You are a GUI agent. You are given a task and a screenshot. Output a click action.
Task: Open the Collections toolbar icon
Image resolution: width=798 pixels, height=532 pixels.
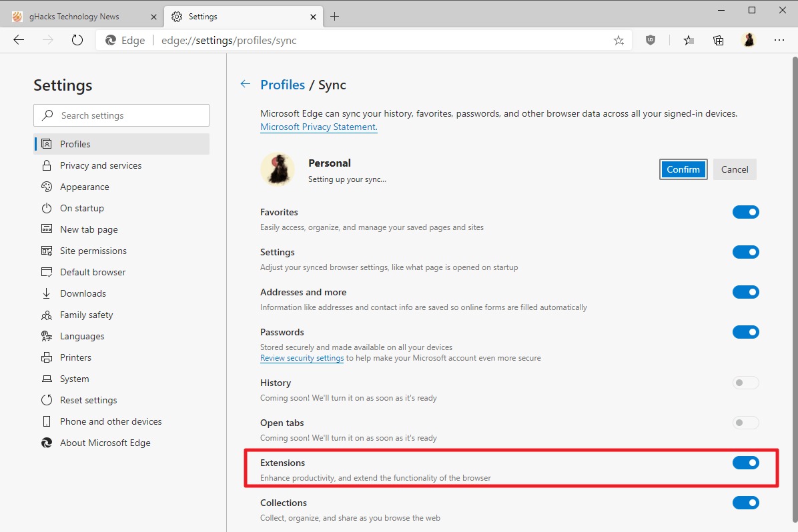click(719, 40)
